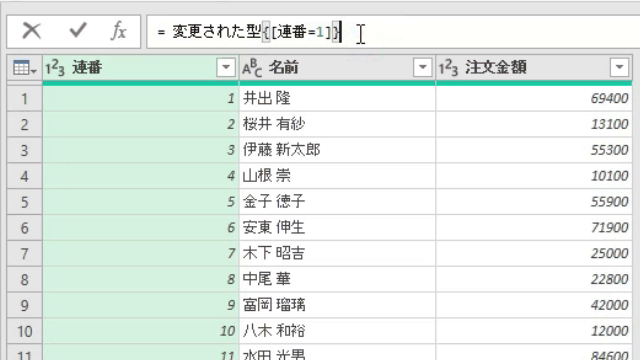
Task: Select the 名前 column header
Action: (x=337, y=68)
